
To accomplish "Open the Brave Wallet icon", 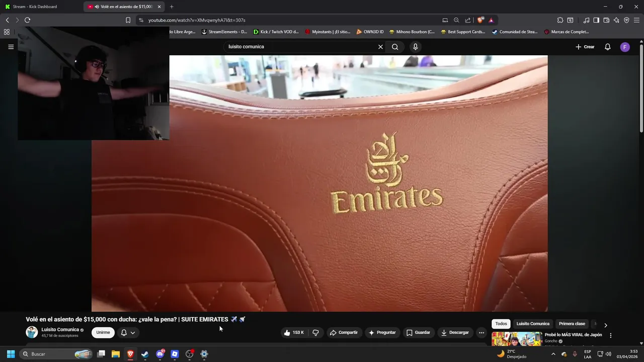I will point(606,20).
